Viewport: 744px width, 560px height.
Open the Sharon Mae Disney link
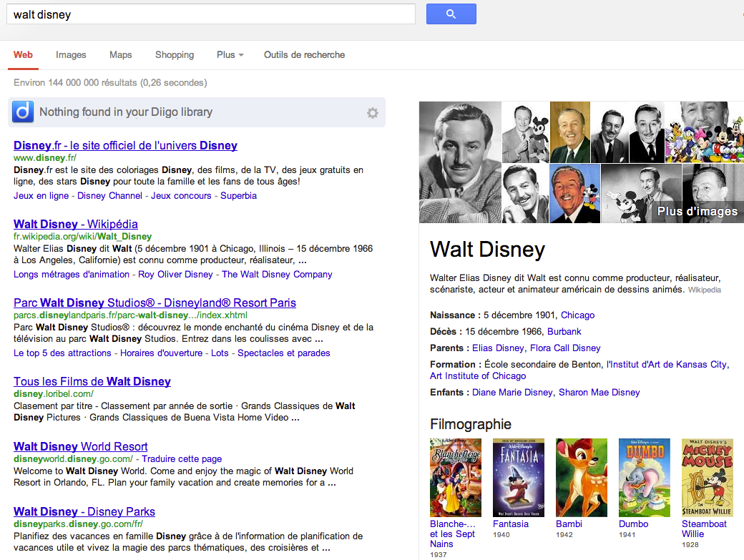click(599, 393)
